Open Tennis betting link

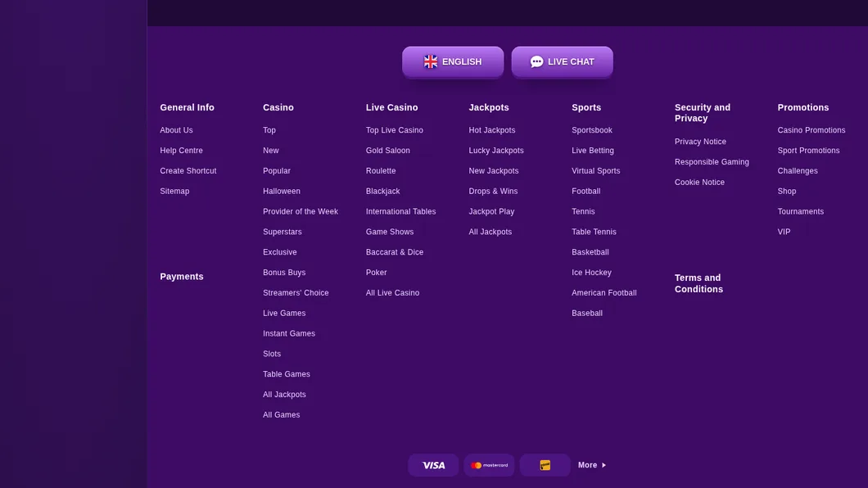click(583, 211)
